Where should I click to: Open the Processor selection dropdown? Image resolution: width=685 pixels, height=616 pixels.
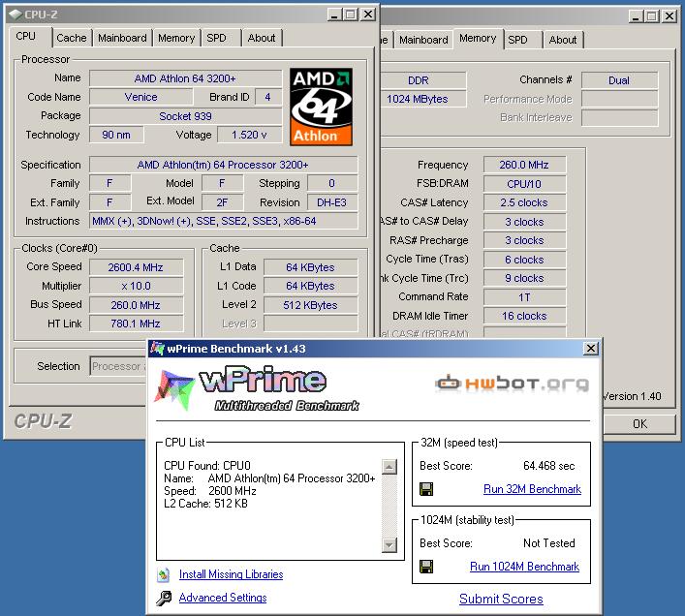119,366
